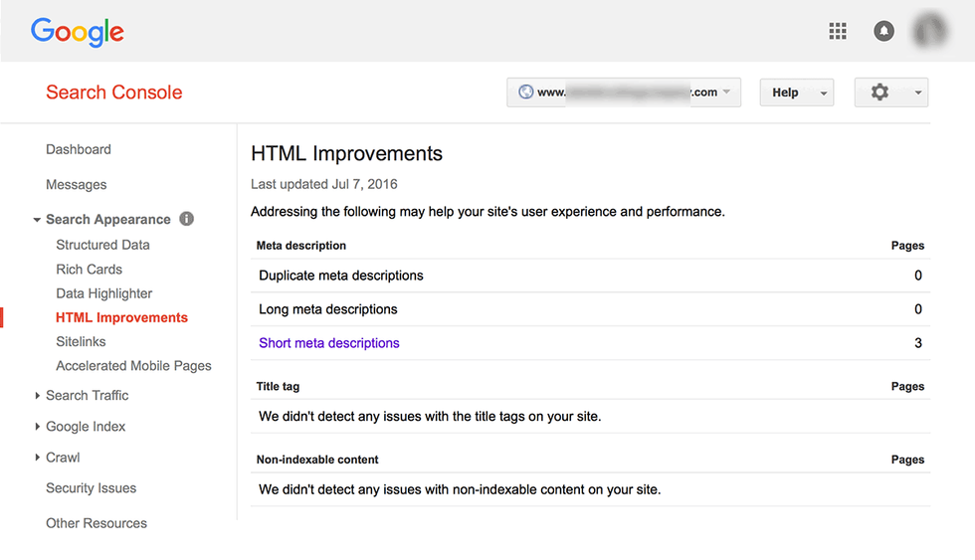Go to the Dashboard
The height and width of the screenshot is (560, 975).
[79, 149]
